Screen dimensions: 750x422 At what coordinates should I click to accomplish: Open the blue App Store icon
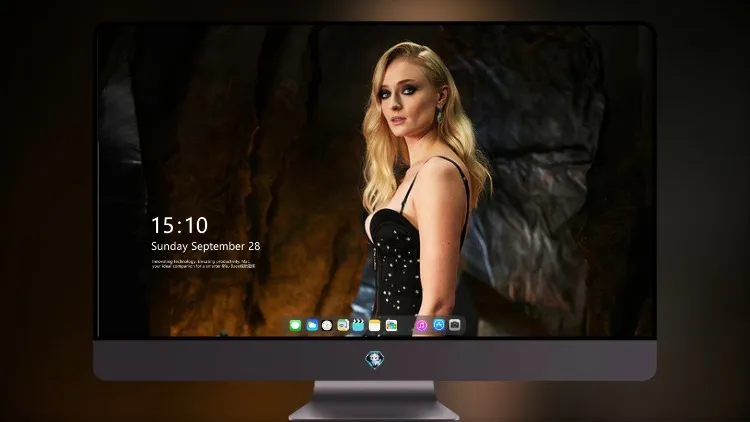coord(439,325)
